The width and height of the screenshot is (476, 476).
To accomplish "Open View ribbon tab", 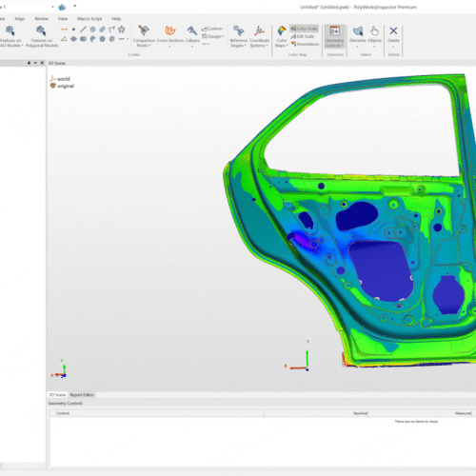I will (x=63, y=19).
